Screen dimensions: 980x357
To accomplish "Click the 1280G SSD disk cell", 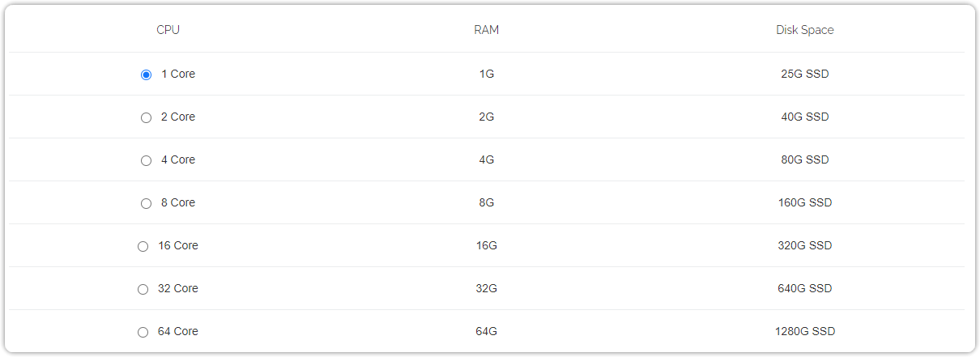I will [x=805, y=331].
